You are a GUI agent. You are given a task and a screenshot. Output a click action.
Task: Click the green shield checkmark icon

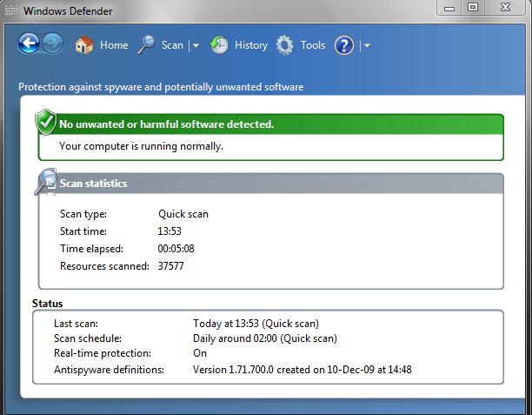46,122
